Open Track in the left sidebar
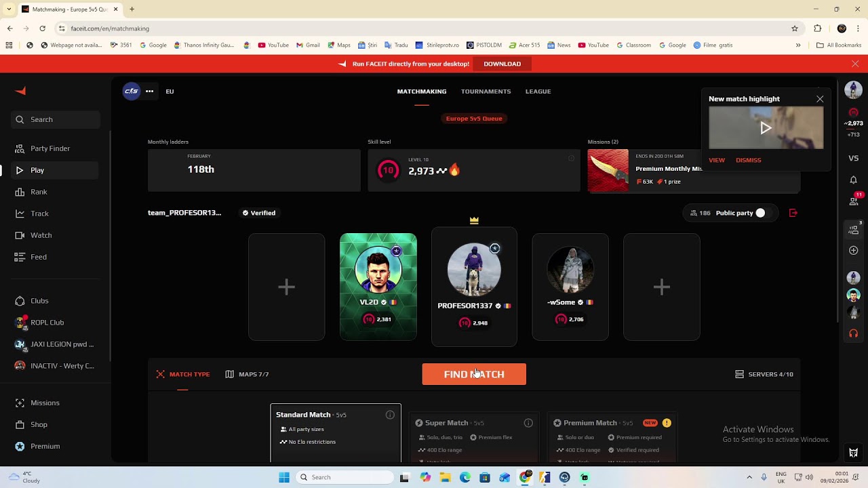This screenshot has height=488, width=868. tap(39, 213)
